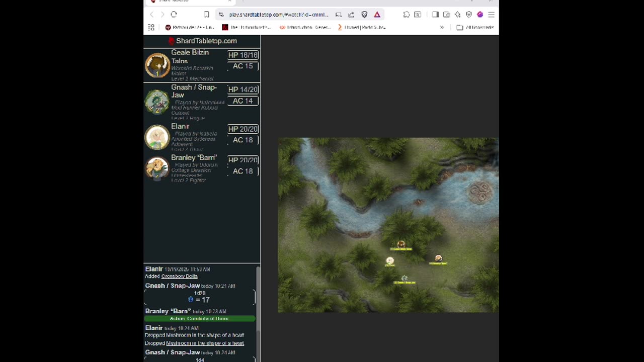Image resolution: width=644 pixels, height=362 pixels.
Task: Toggle the browser sidebar panel icon
Action: coord(435,15)
